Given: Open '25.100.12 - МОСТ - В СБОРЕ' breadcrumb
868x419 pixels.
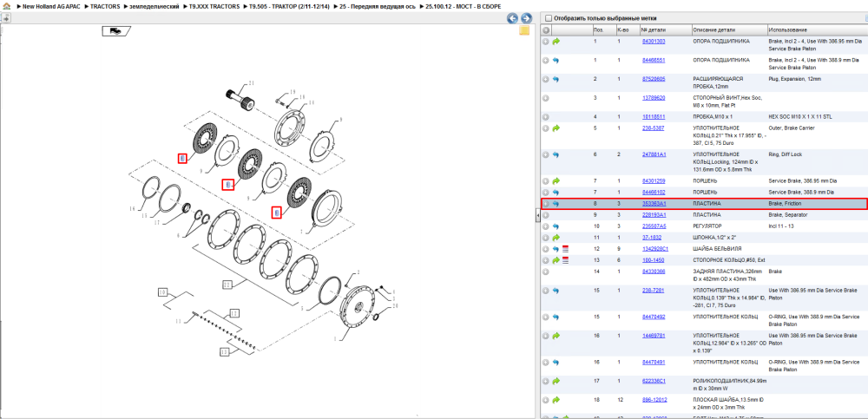Looking at the screenshot, I should point(463,6).
